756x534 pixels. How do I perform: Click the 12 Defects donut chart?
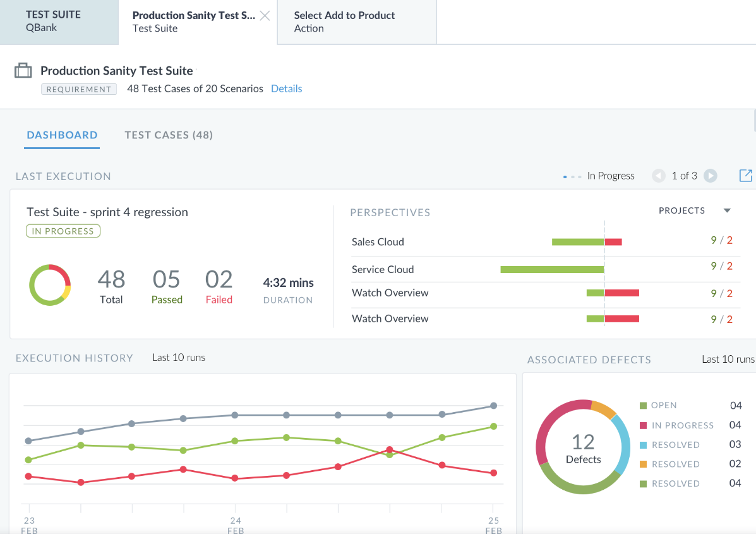coord(583,447)
